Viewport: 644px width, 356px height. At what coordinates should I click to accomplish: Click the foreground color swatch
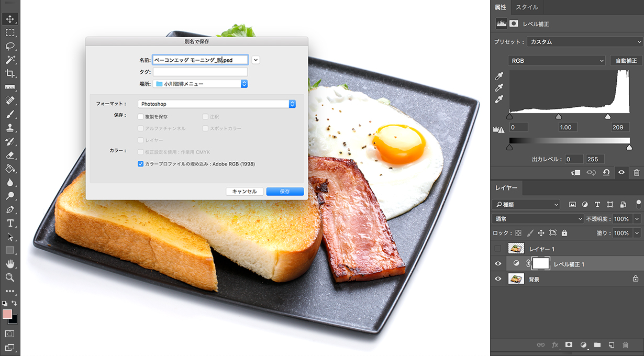point(7,314)
